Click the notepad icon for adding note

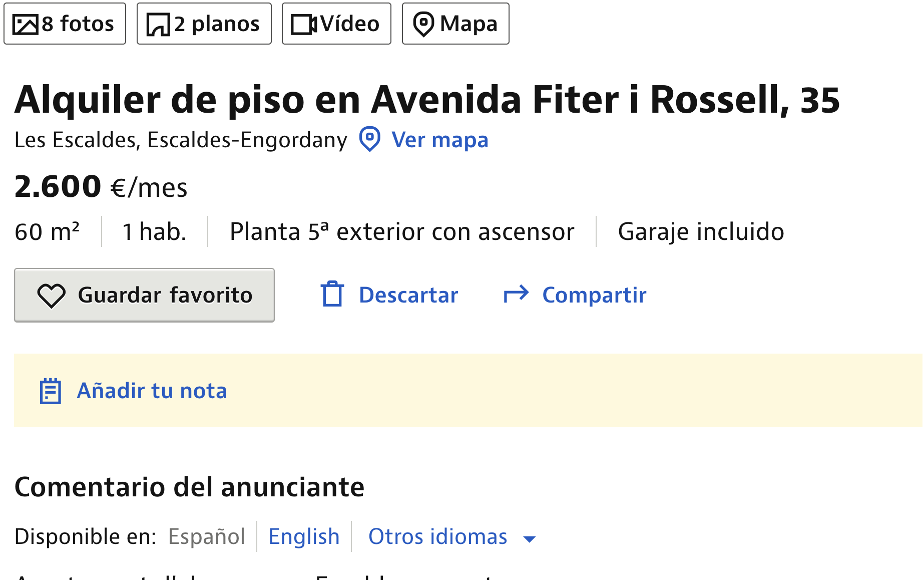(51, 391)
